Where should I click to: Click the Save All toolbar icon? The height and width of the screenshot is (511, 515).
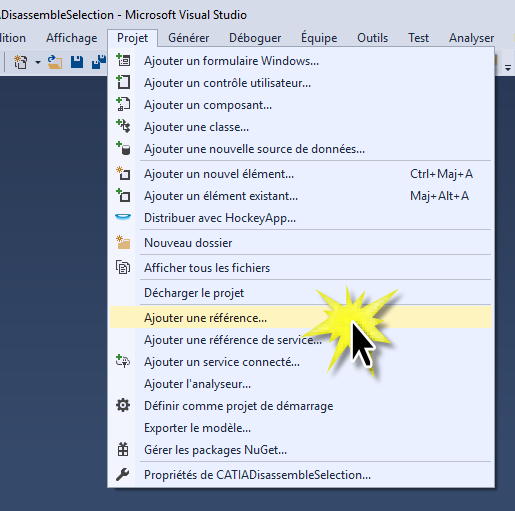click(99, 62)
